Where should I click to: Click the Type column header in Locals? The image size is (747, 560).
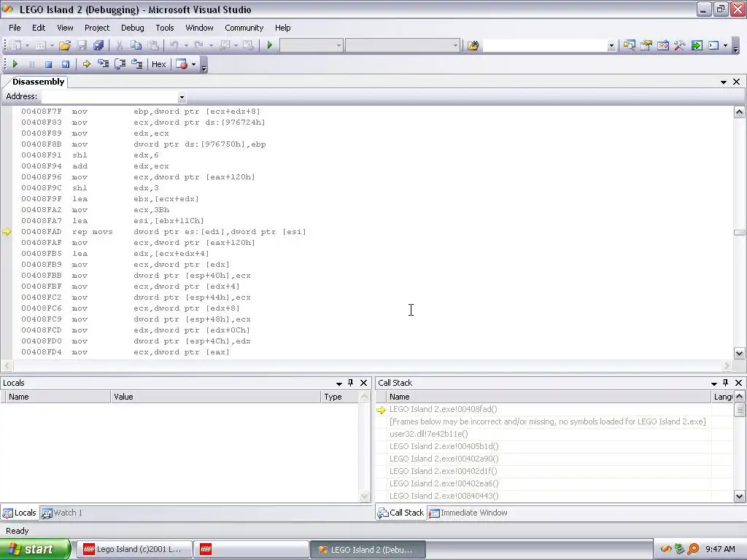click(340, 397)
